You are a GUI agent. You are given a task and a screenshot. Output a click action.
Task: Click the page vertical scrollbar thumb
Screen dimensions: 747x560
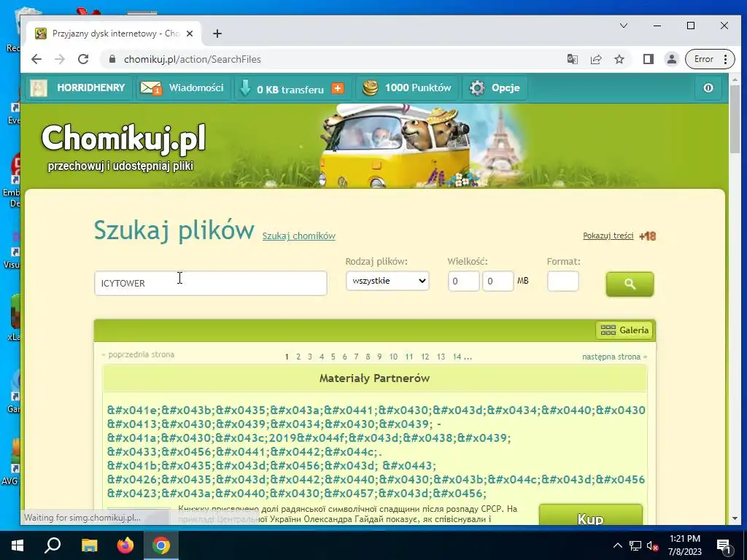tap(735, 119)
